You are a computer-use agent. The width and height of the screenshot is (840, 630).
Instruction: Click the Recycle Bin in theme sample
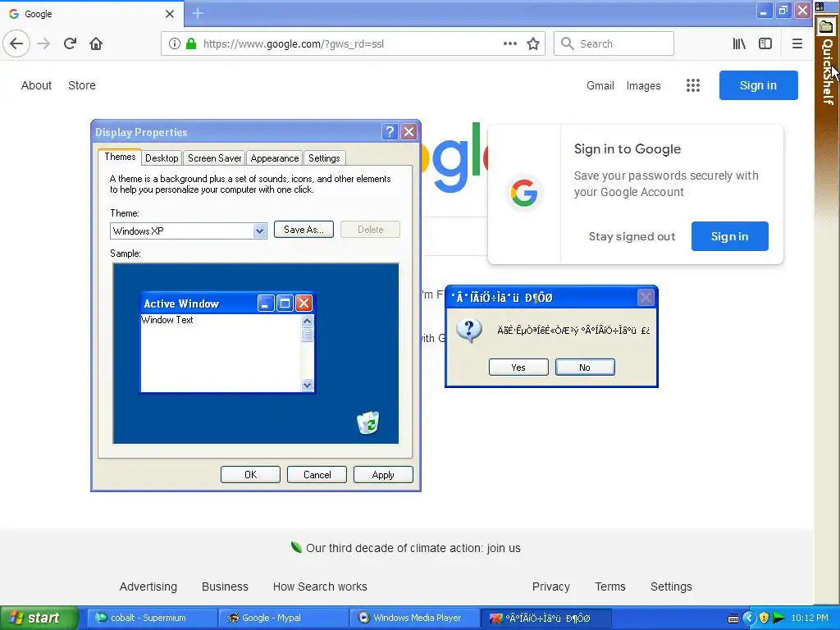[x=368, y=422]
